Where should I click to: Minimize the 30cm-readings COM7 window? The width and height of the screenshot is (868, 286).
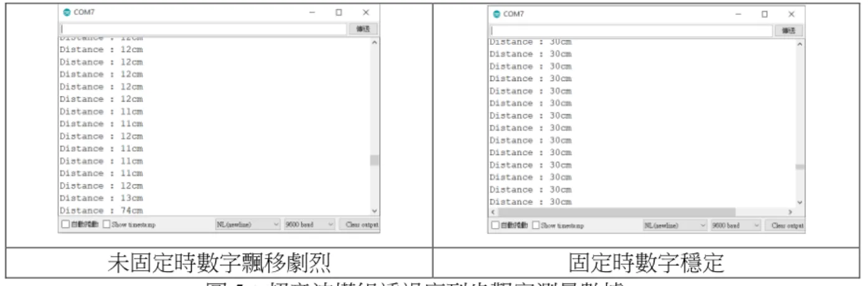[x=738, y=14]
